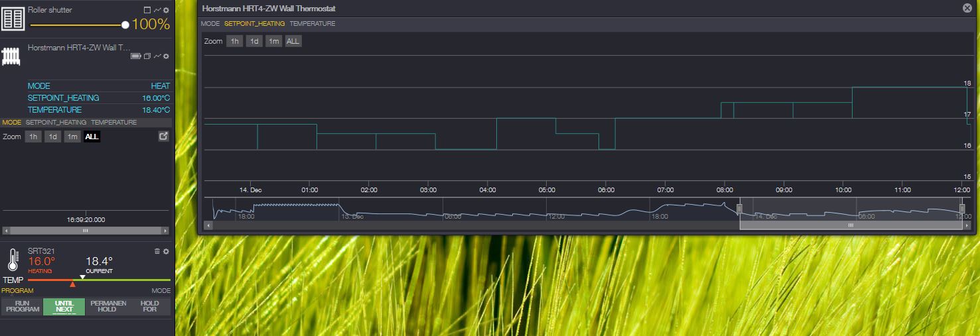
Task: Open SRT321 settings gear icon
Action: 166,251
